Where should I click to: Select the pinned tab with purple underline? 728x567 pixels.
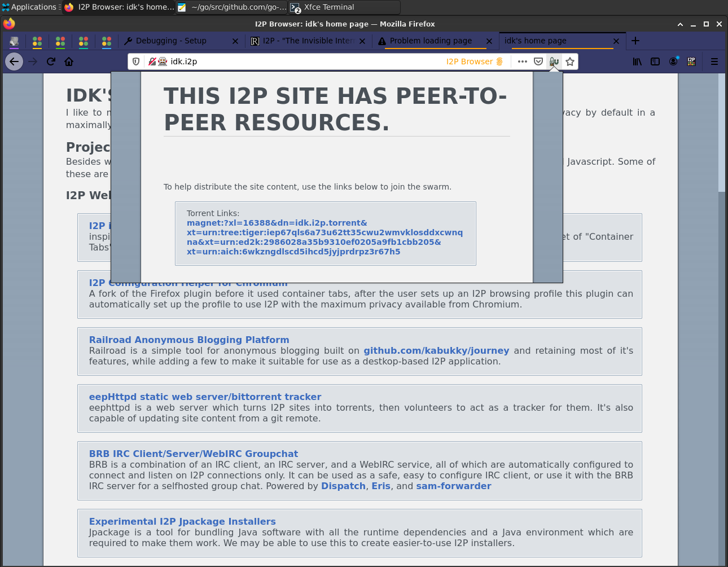tap(14, 41)
